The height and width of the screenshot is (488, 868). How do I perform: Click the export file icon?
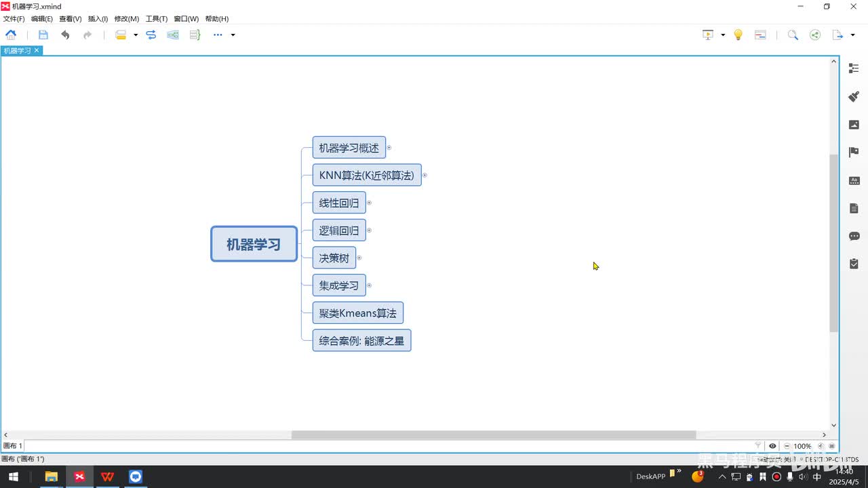[837, 35]
